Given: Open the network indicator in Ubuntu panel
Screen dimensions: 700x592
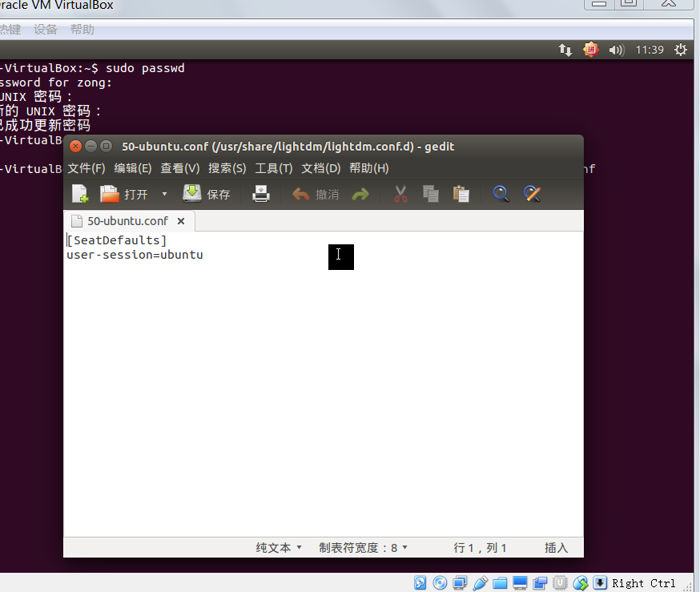Looking at the screenshot, I should click(x=565, y=50).
